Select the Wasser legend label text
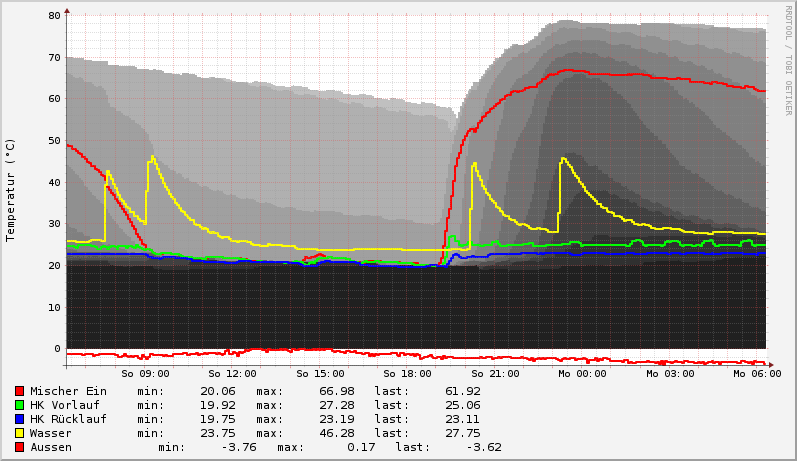The image size is (797, 461). [x=51, y=433]
